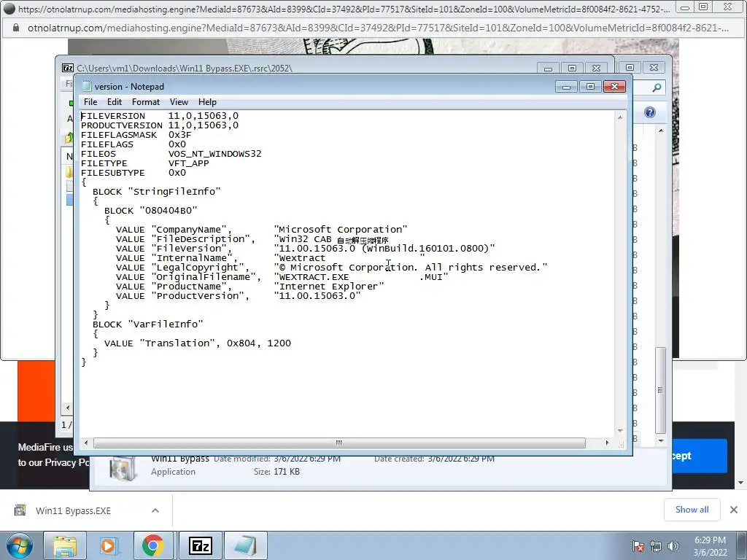
Task: Click the Action Center flag tray icon
Action: (638, 546)
